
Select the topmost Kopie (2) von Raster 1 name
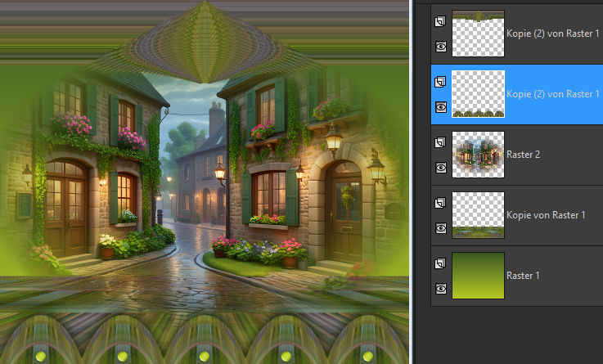553,34
